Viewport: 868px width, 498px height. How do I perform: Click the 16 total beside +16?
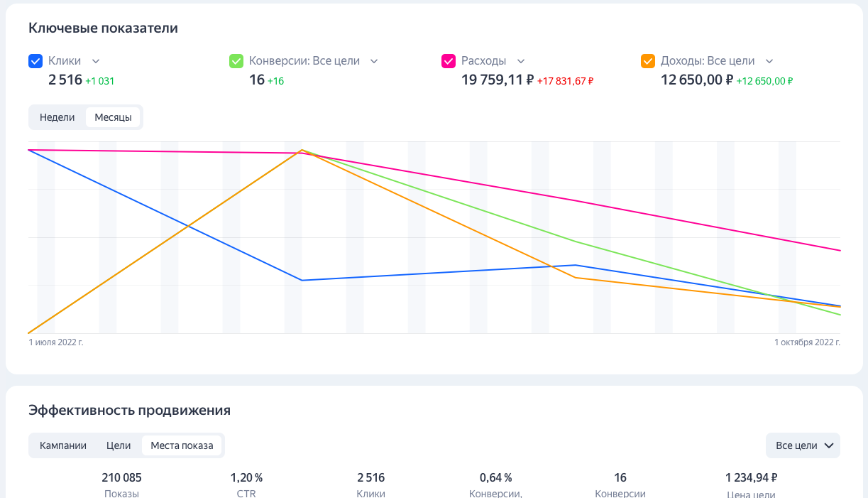coord(257,80)
